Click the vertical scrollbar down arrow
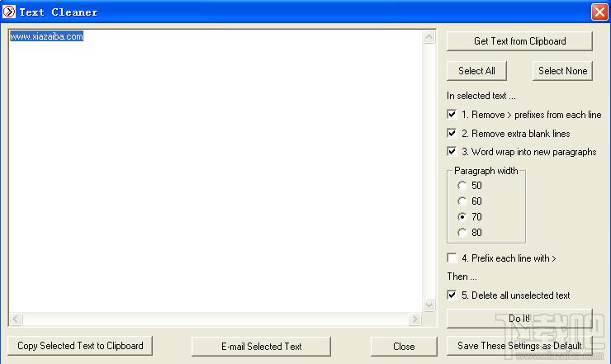This screenshot has height=364, width=611. coord(429,305)
